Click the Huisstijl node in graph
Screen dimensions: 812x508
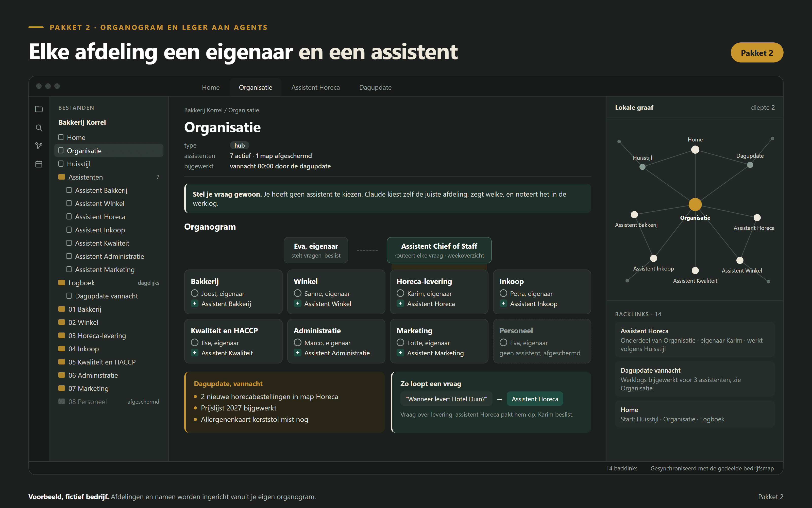click(642, 167)
